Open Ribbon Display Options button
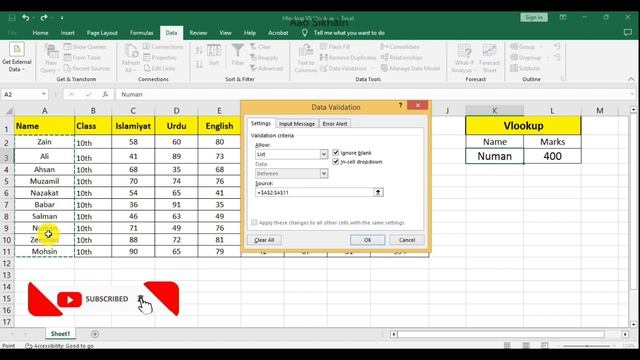The image size is (640, 360). tap(563, 18)
